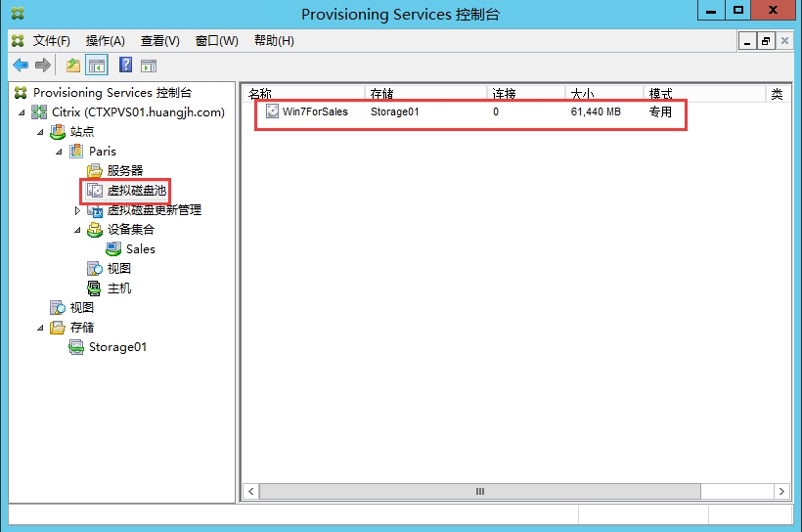Click the 站点 sites icon

coord(58,131)
